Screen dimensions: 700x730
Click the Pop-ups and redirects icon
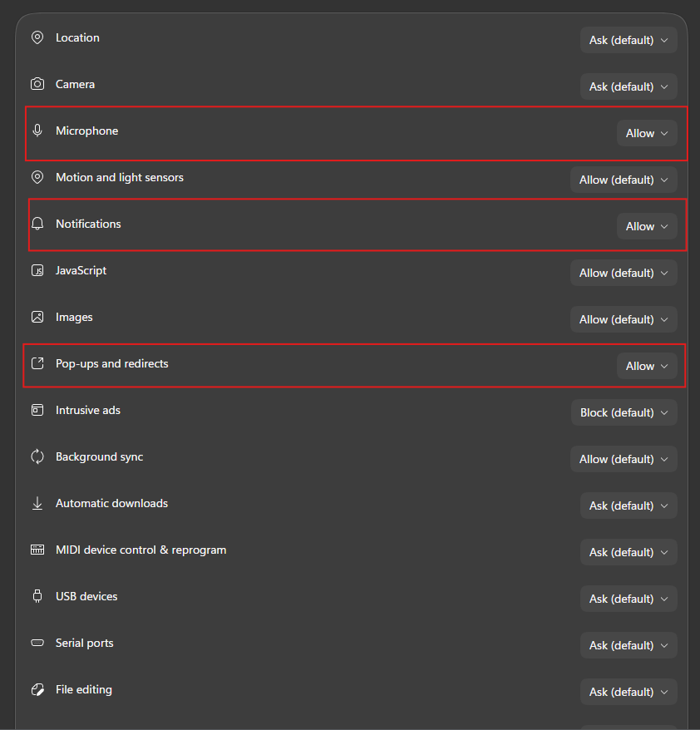coord(37,363)
